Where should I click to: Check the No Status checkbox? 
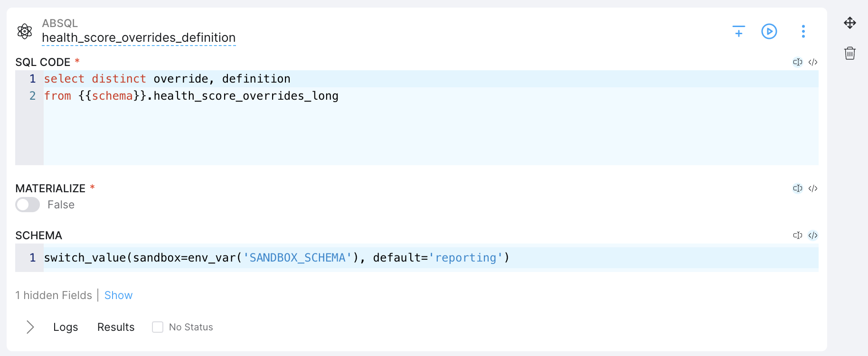pos(158,327)
